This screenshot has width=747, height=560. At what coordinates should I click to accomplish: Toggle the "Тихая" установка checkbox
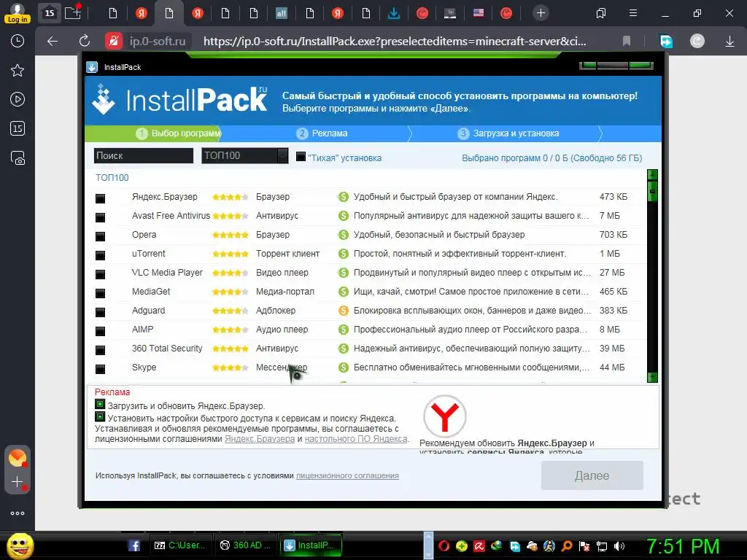click(301, 156)
